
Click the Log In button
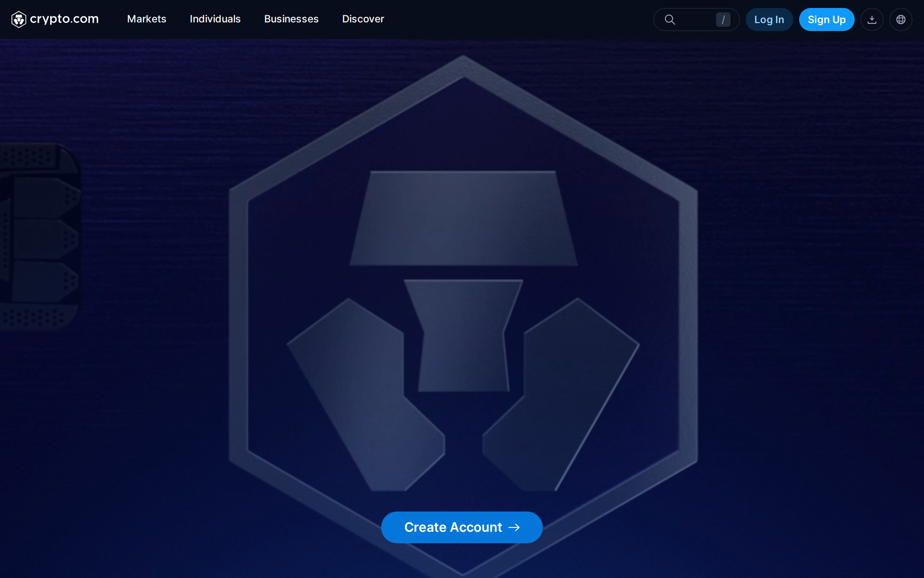769,20
